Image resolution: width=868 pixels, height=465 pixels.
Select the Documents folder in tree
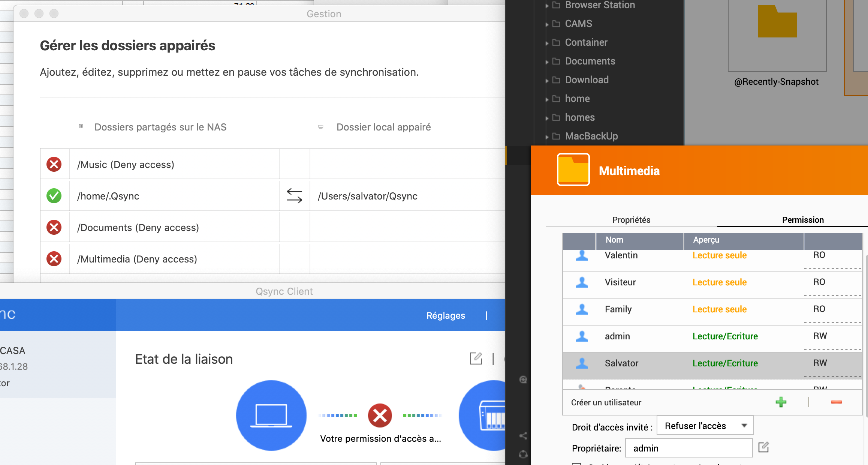coord(590,61)
